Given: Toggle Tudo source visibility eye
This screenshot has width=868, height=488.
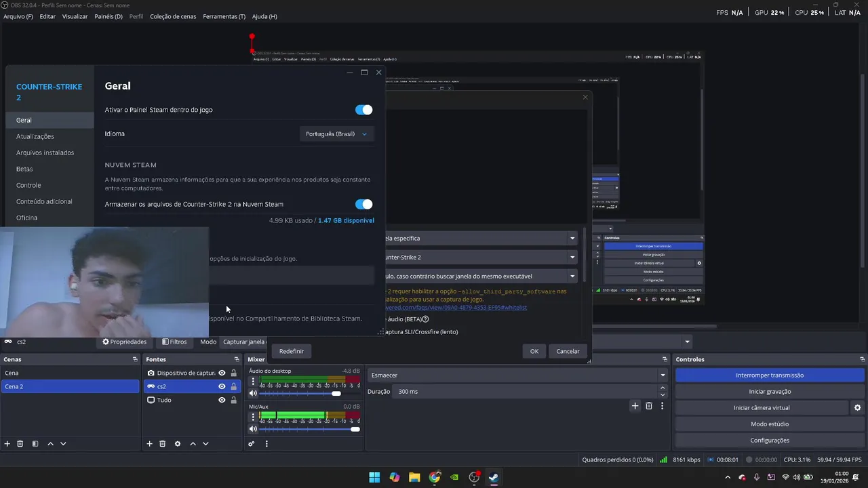Looking at the screenshot, I should (222, 400).
